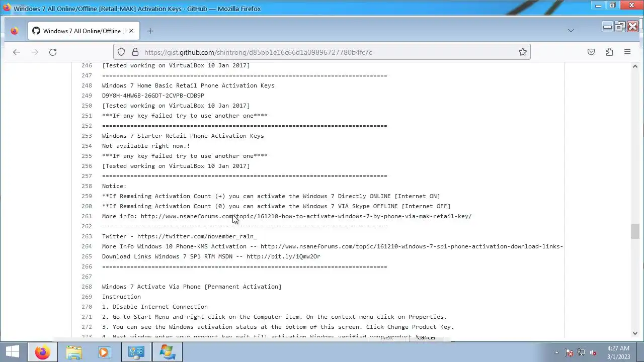Expand the list all tabs chevron
This screenshot has height=362, width=644.
tap(571, 31)
